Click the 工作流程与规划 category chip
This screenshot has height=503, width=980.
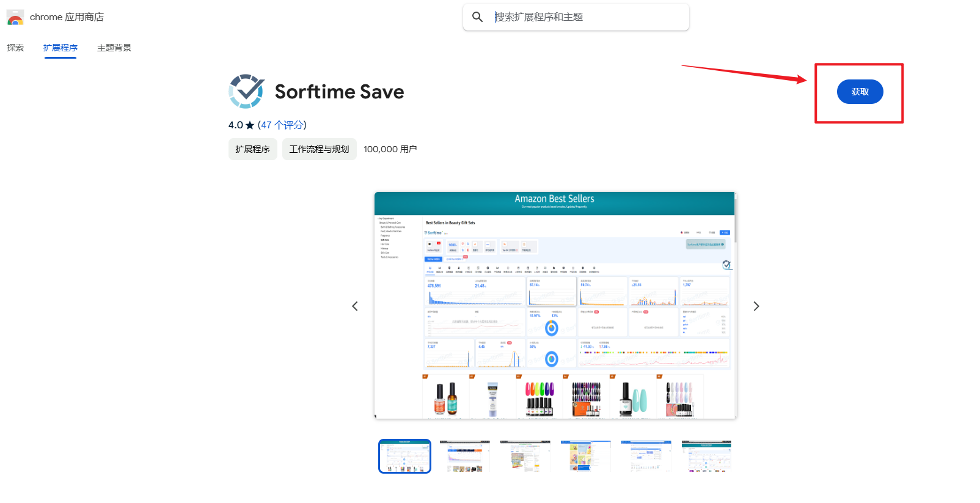[x=320, y=149]
